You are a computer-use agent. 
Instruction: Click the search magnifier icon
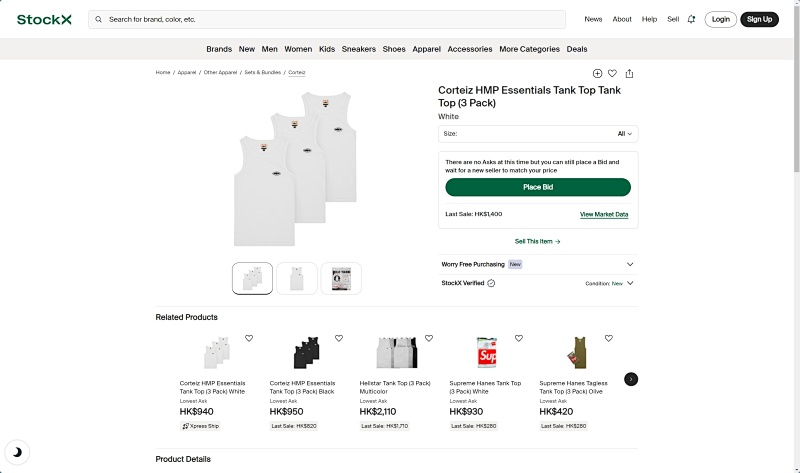pos(98,19)
